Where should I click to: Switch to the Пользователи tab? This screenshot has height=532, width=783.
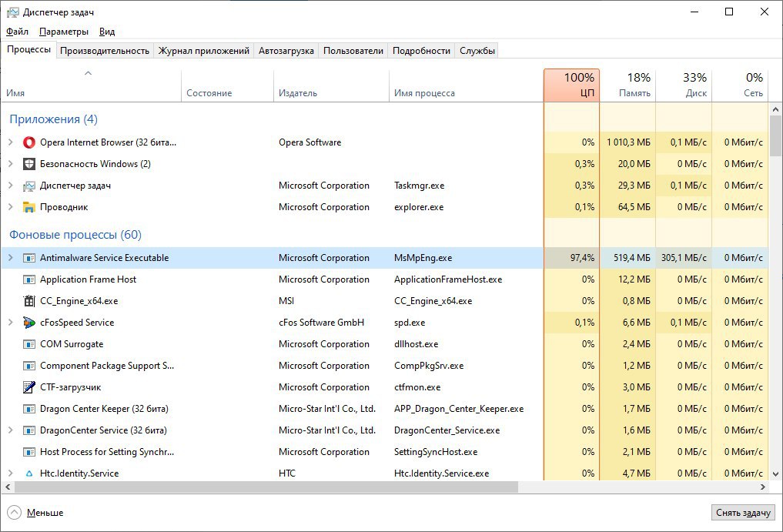pyautogui.click(x=353, y=51)
